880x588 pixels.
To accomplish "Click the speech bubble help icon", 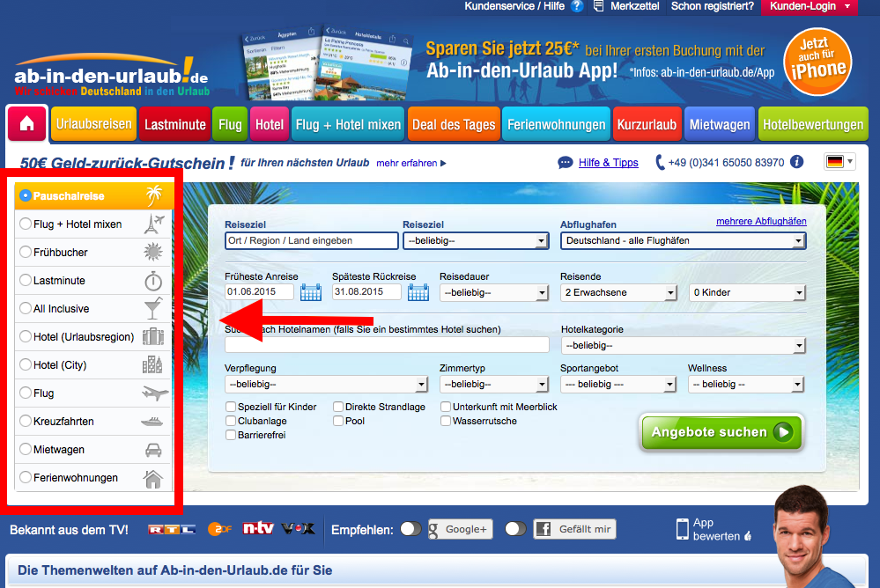I will (566, 163).
